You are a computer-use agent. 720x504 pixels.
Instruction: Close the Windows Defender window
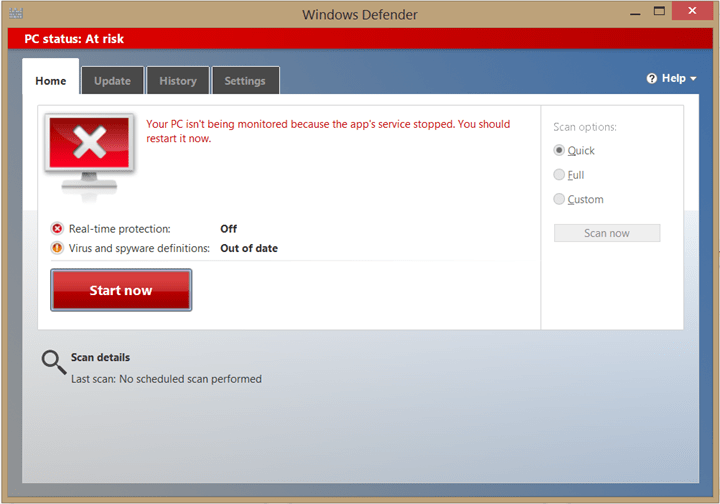point(692,11)
